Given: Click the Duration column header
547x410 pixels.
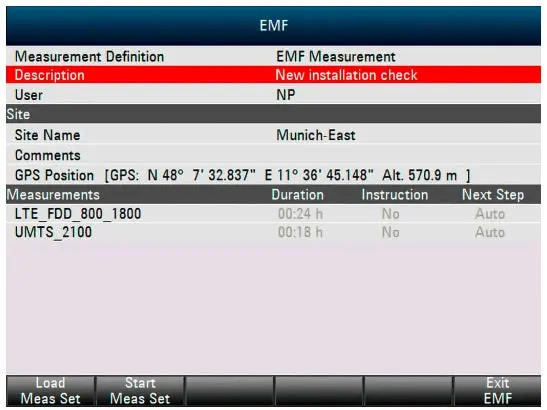Looking at the screenshot, I should click(298, 195).
